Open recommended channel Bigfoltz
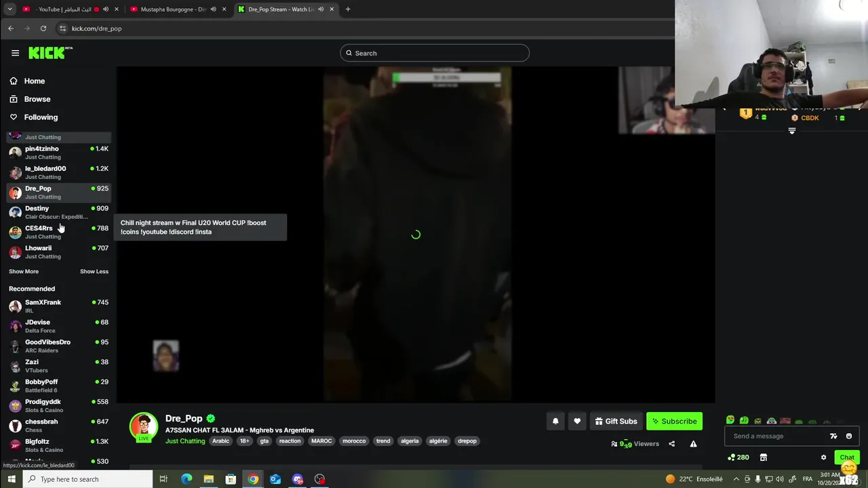The image size is (868, 488). pos(58,445)
